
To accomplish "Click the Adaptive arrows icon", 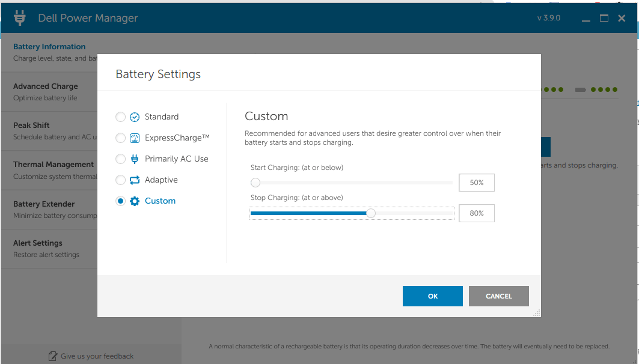I will coord(135,180).
